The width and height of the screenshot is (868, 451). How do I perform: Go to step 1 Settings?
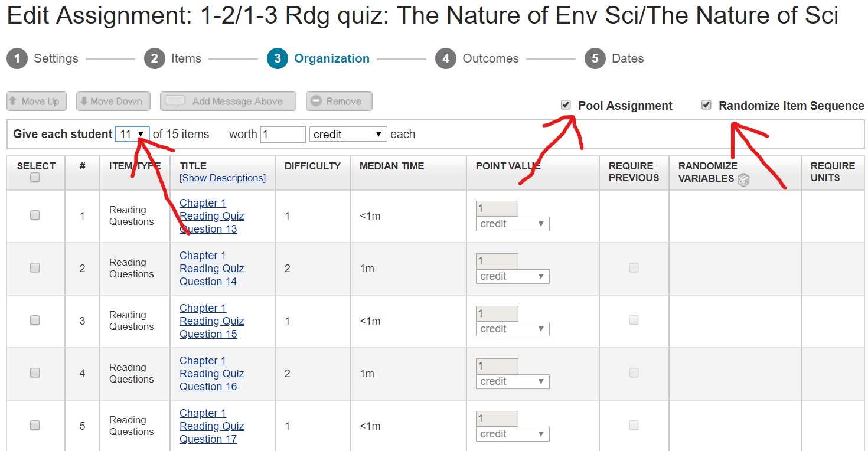pyautogui.click(x=43, y=58)
